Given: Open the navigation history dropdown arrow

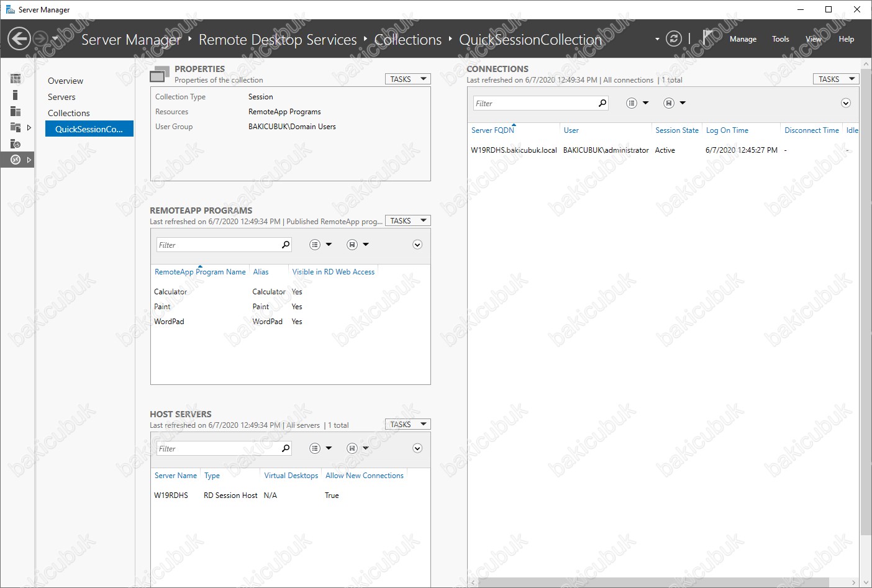Looking at the screenshot, I should point(55,38).
